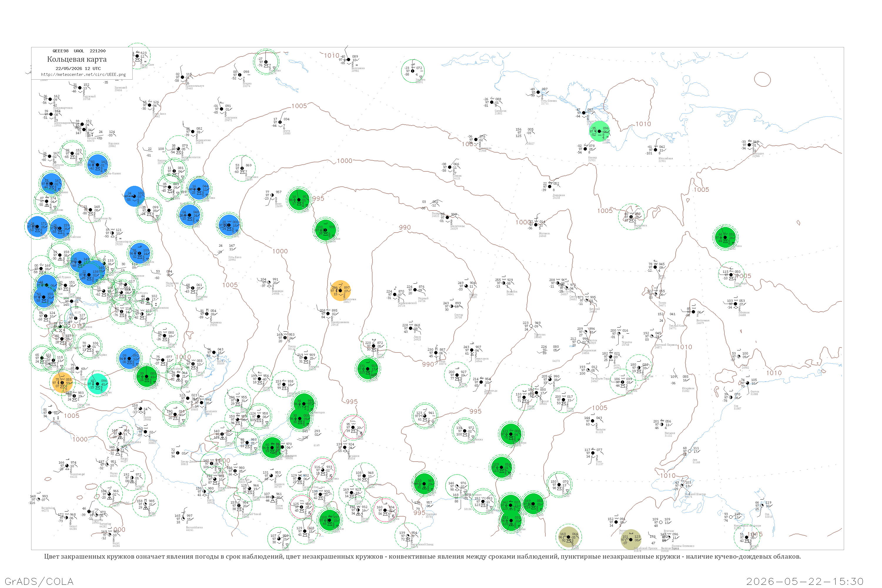Click the station name 'Халесавэй'

tap(121, 87)
